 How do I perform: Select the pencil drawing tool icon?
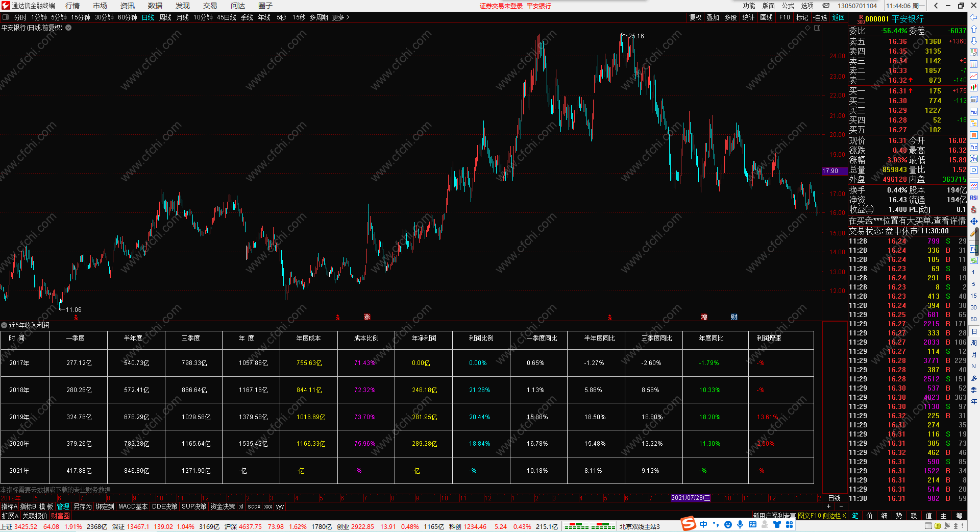974,233
